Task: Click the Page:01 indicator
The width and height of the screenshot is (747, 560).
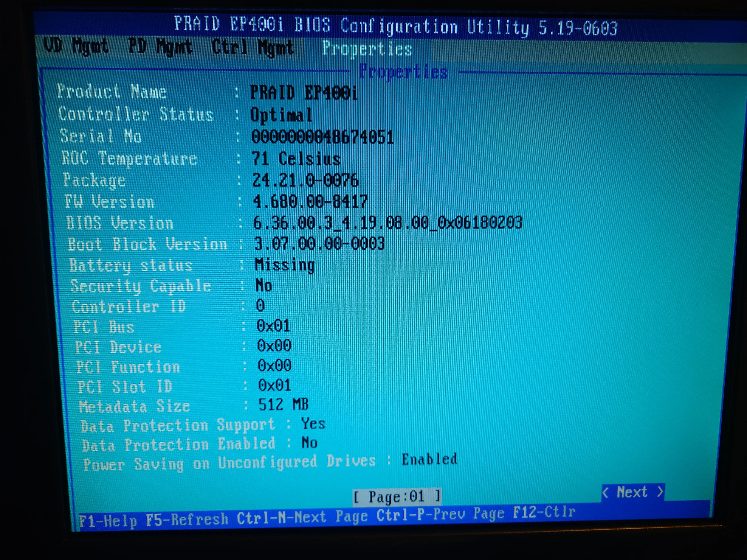Action: 396,497
